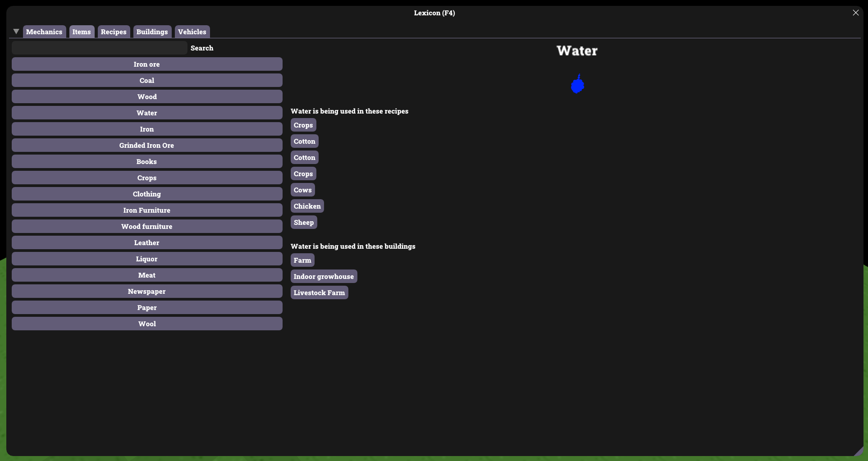Open the Recipes tab

(114, 32)
